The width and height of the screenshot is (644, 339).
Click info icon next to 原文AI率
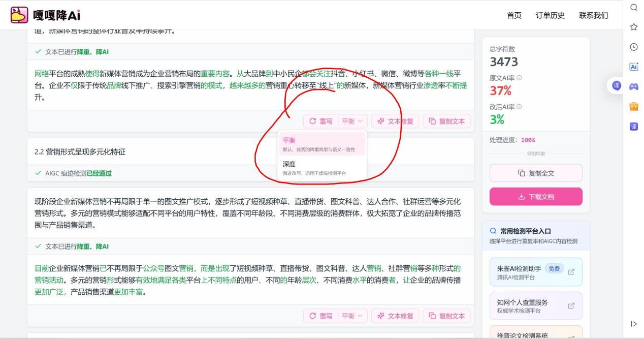tap(519, 78)
